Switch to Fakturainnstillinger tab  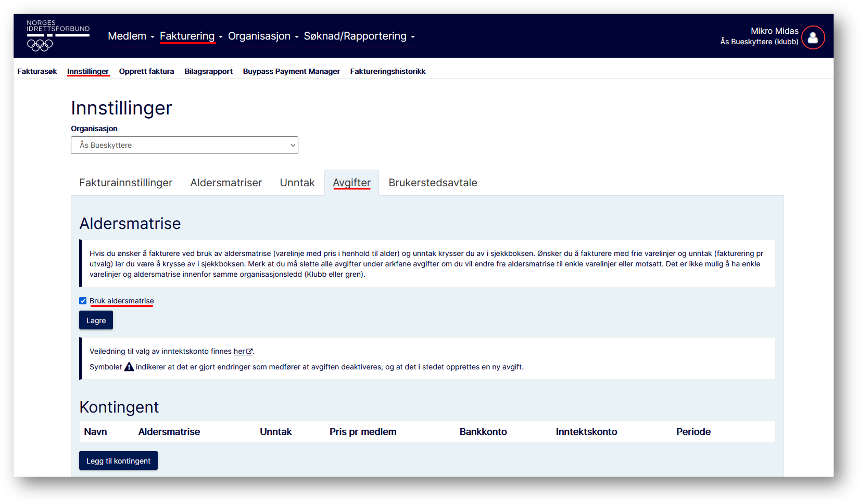(x=126, y=183)
